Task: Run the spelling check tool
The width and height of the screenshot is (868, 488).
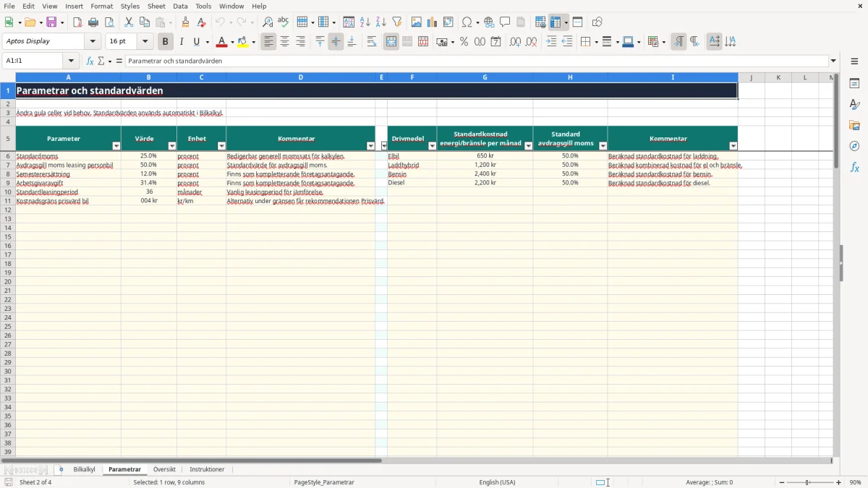Action: pos(284,22)
